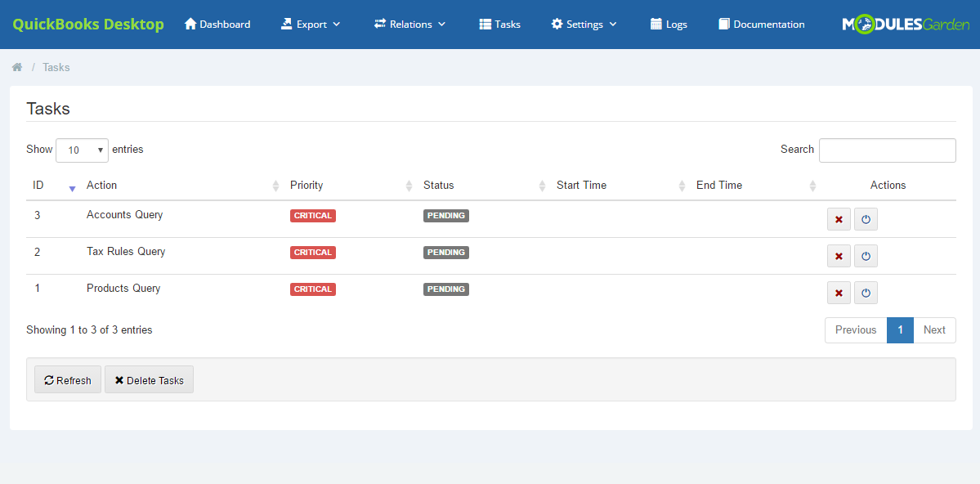Viewport: 980px width, 484px height.
Task: Click 'Showing 1 to 3 of 3 entries' text
Action: click(89, 329)
